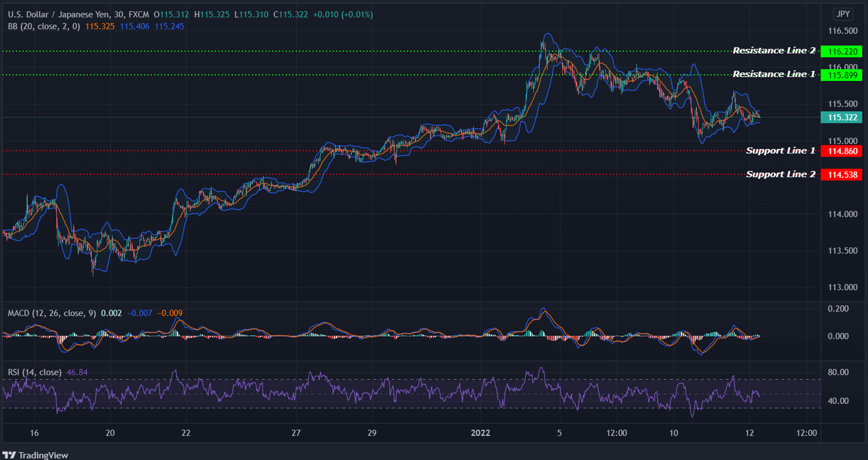The height and width of the screenshot is (460, 868).
Task: Open the JPY currency selector
Action: 843,14
